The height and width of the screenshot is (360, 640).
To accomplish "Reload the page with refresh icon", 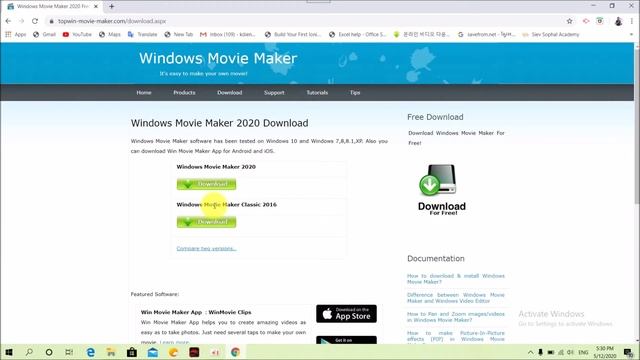I will 35,21.
